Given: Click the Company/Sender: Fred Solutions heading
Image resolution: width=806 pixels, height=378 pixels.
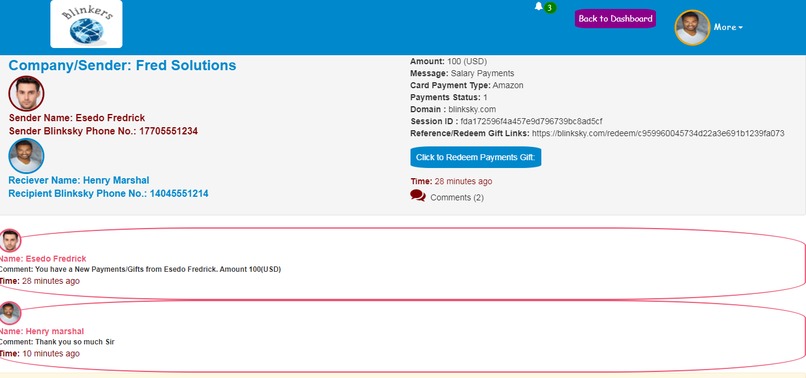Looking at the screenshot, I should point(122,65).
